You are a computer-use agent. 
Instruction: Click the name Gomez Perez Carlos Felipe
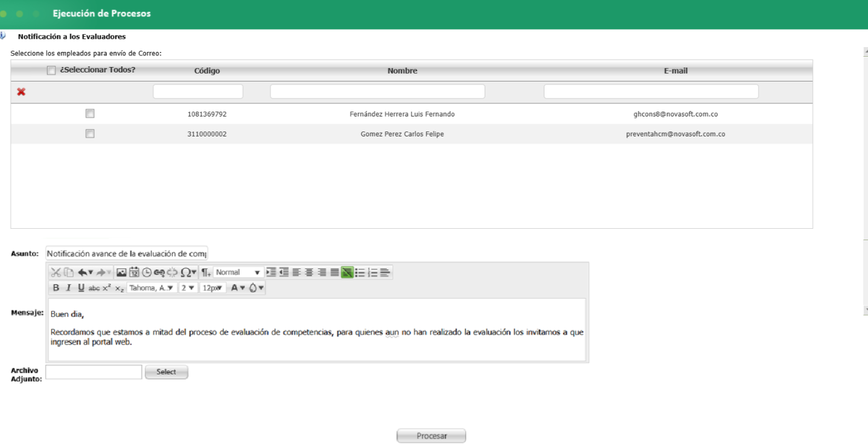[402, 134]
